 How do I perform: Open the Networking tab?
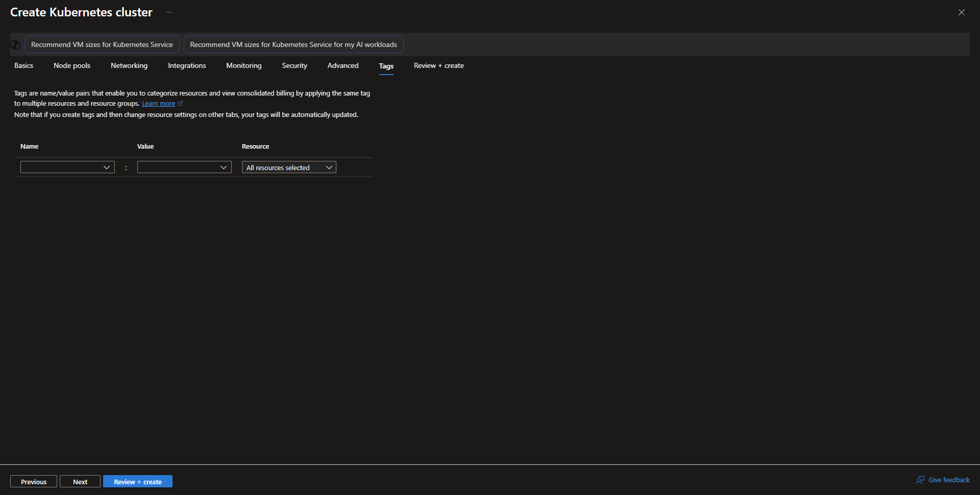[129, 66]
